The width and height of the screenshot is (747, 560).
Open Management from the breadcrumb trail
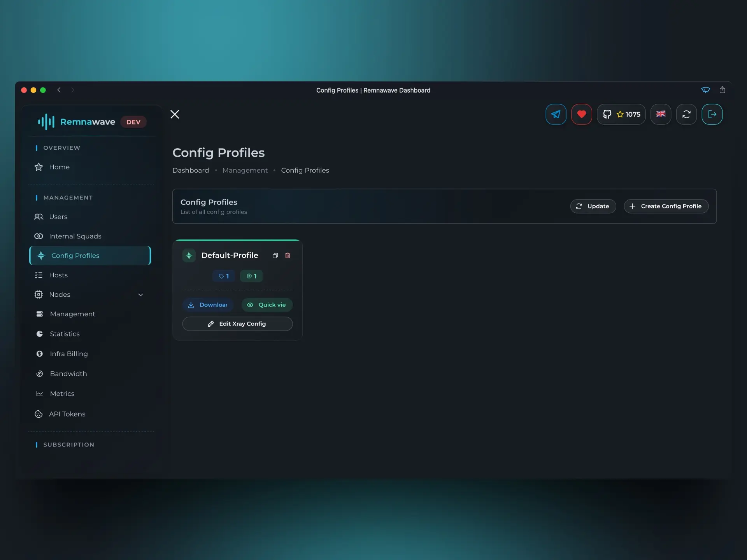point(245,170)
